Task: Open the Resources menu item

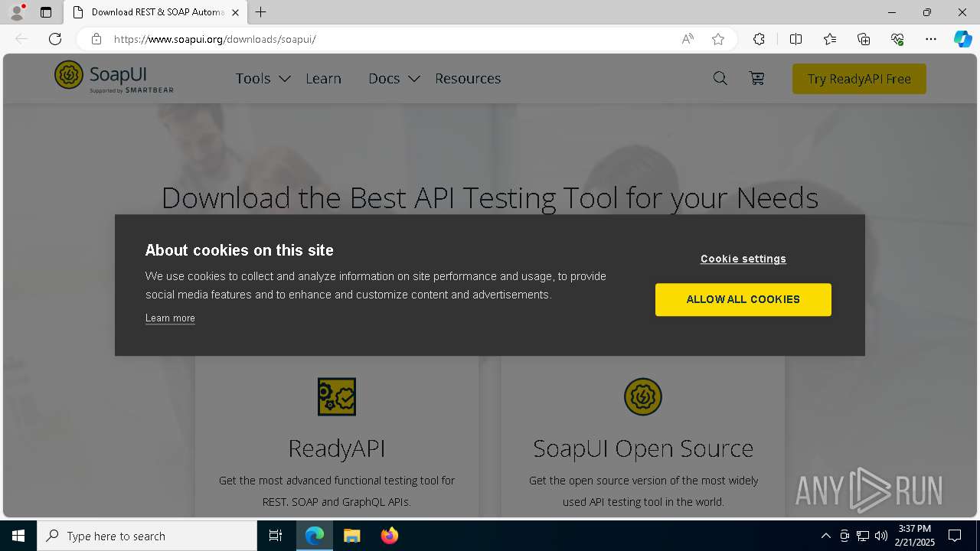Action: tap(468, 78)
